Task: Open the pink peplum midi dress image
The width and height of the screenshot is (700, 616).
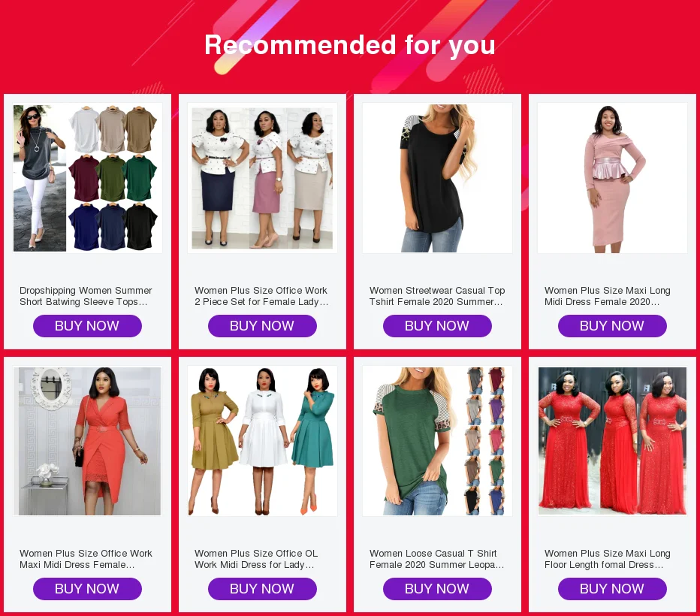Action: click(x=613, y=178)
